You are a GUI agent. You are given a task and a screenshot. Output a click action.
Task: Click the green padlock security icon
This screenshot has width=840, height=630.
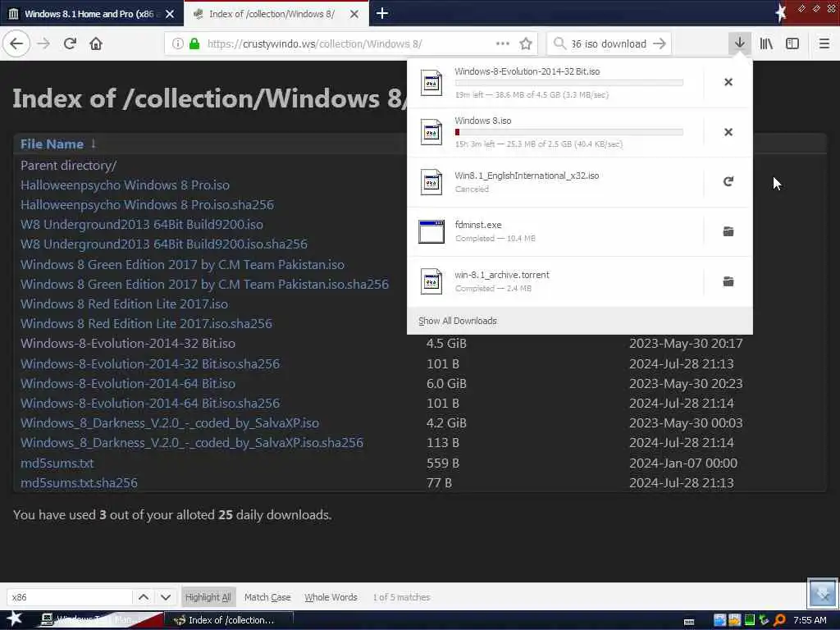(194, 43)
